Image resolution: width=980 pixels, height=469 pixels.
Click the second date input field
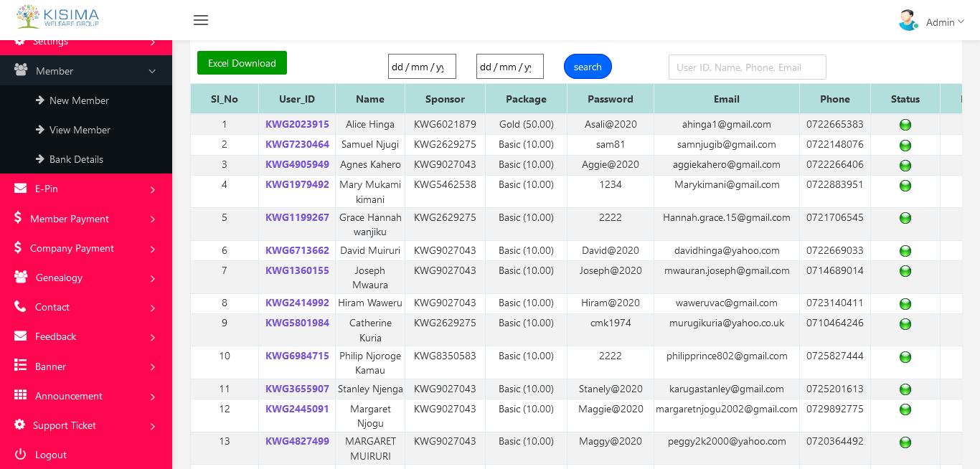tap(510, 67)
